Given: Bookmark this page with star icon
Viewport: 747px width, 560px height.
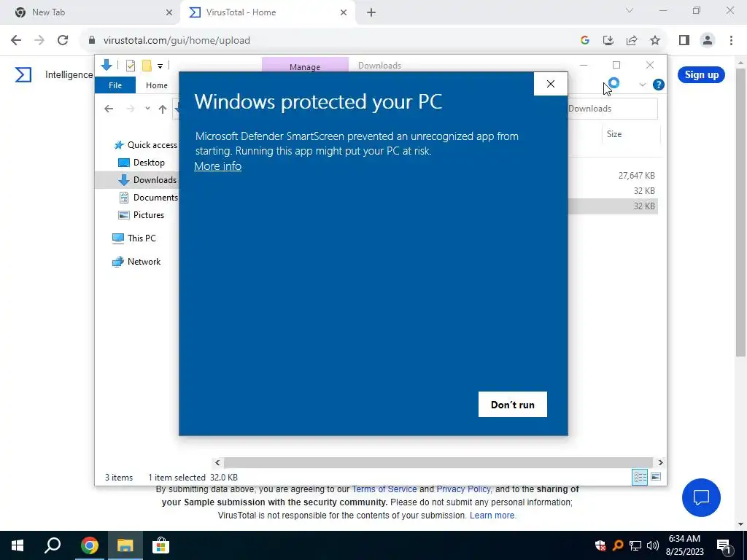Looking at the screenshot, I should point(655,41).
